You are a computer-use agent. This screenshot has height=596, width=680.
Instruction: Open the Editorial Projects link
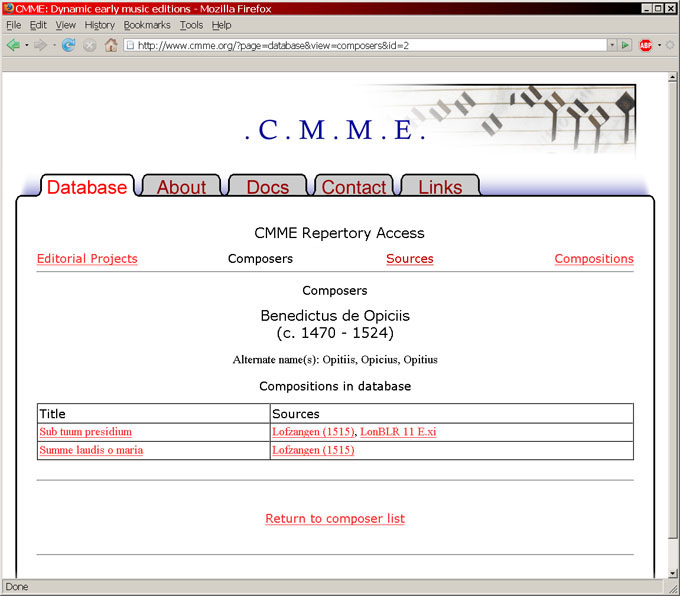[x=87, y=259]
